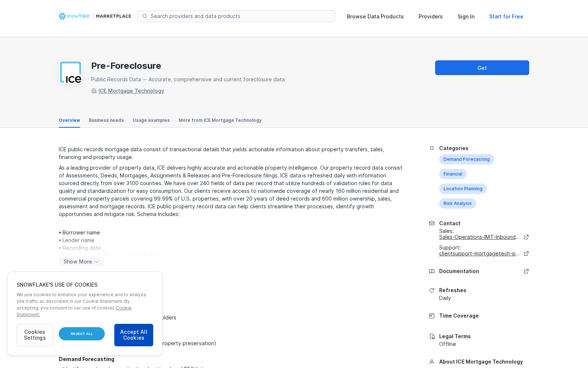Click the Sales-Operations-IMT-Inbound email link
This screenshot has height=368, width=588.
[x=479, y=237]
